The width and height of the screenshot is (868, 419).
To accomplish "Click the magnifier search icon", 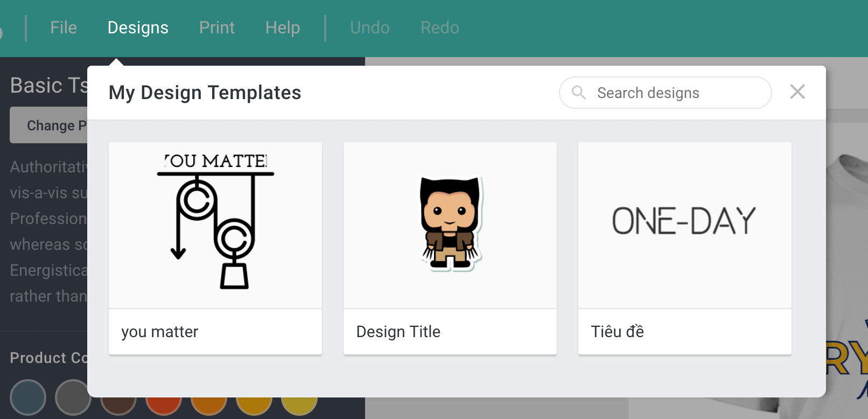I will (579, 93).
